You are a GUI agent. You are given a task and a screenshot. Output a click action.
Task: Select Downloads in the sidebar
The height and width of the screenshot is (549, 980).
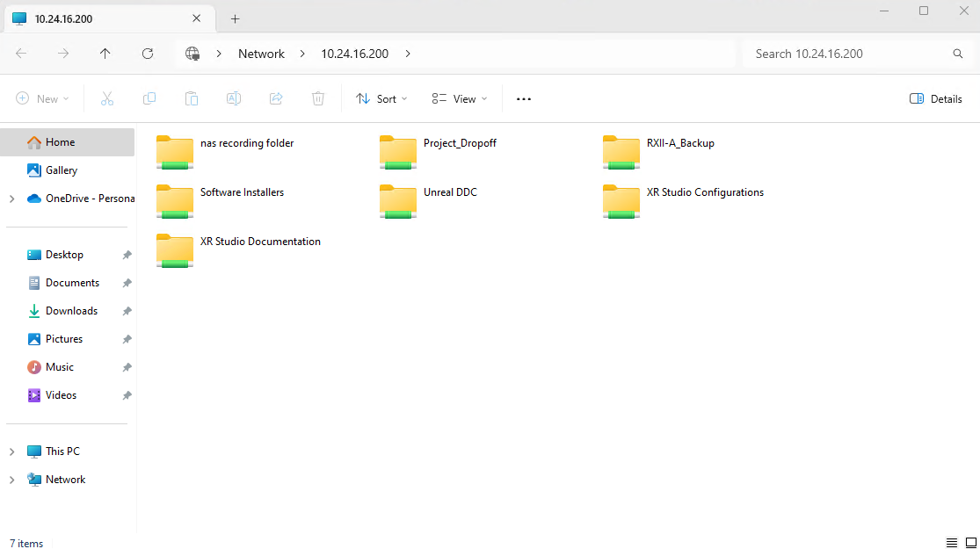71,311
